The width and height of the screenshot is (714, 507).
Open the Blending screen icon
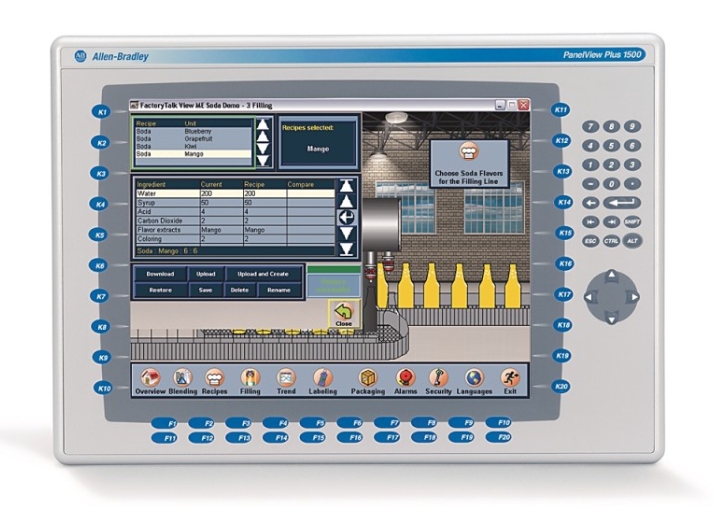point(183,377)
